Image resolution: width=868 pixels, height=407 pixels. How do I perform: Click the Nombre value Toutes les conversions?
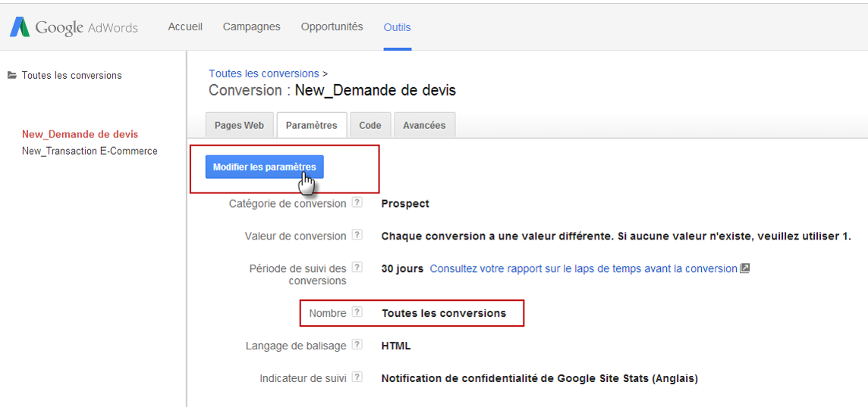(444, 314)
